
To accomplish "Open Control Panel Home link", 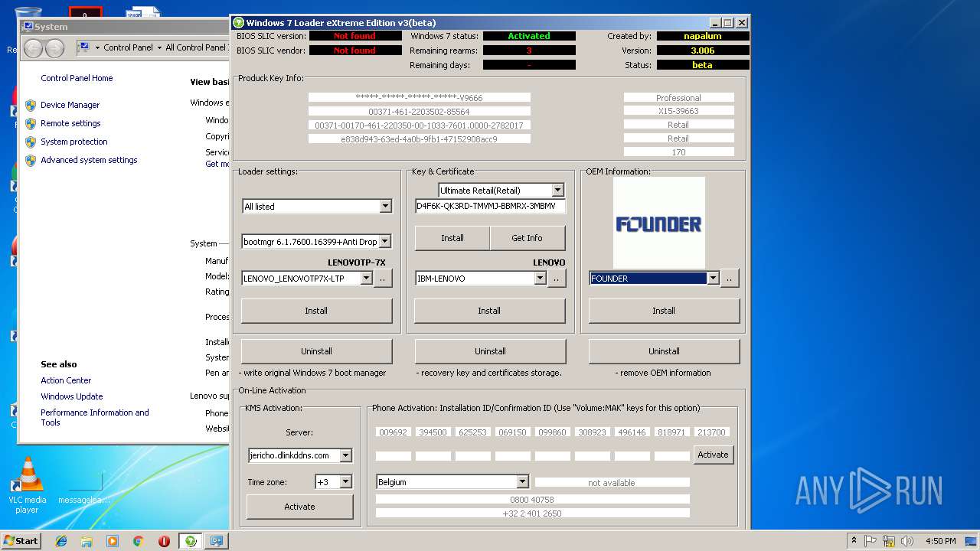I will [77, 78].
